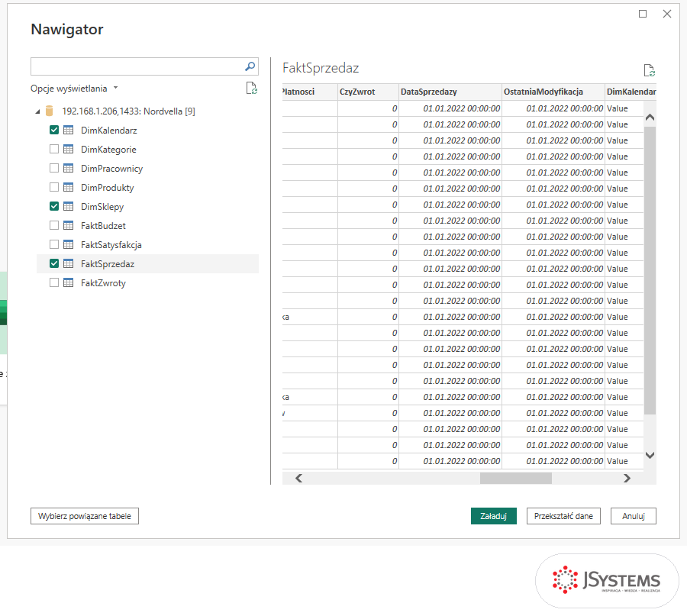Select the FaktZwroty table row

[x=147, y=282]
